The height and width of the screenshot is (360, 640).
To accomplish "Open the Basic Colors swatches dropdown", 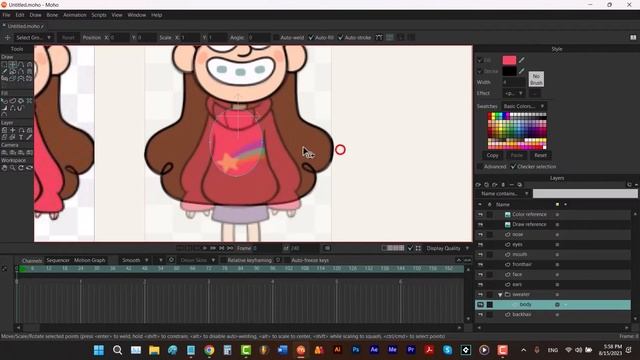I will coord(524,106).
